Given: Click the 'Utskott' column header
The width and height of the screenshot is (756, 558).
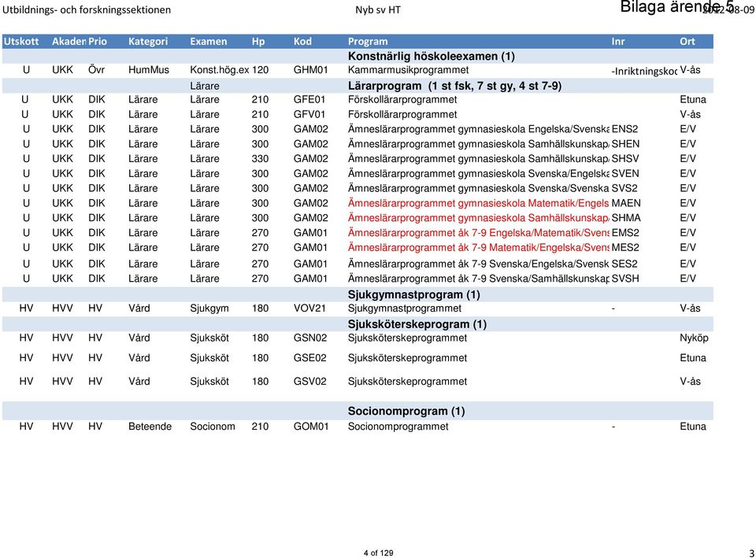Looking at the screenshot, I should tap(21, 42).
